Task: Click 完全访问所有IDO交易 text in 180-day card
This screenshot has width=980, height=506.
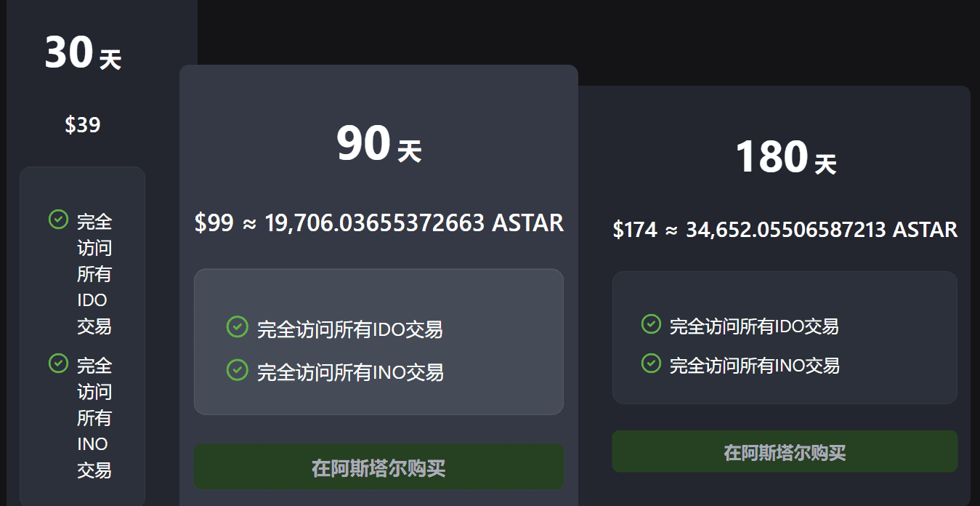Action: coord(754,326)
